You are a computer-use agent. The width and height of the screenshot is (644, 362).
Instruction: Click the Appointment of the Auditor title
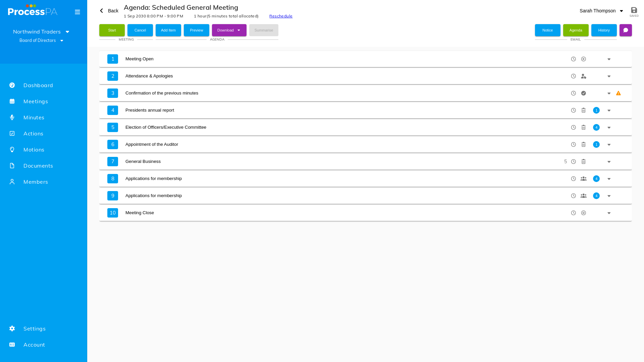point(152,144)
